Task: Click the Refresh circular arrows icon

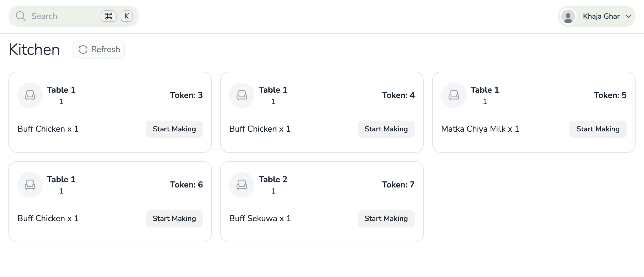Action: click(x=83, y=50)
